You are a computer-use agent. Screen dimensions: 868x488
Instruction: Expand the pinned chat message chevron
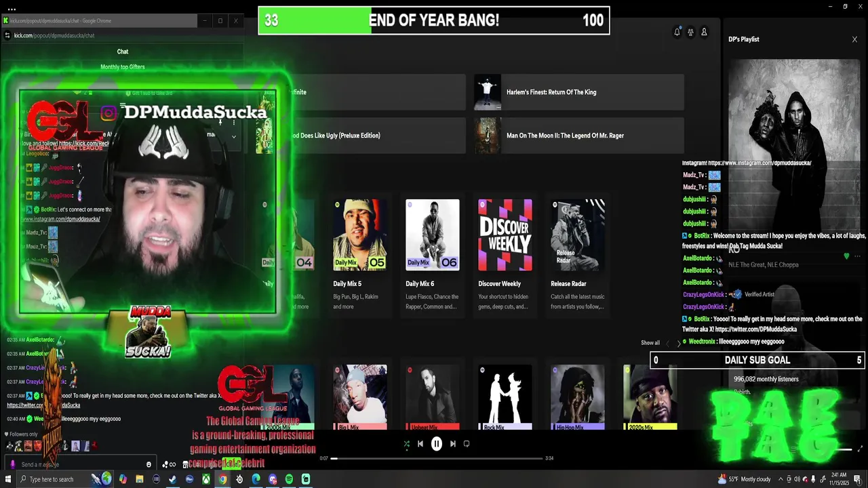pyautogui.click(x=234, y=136)
